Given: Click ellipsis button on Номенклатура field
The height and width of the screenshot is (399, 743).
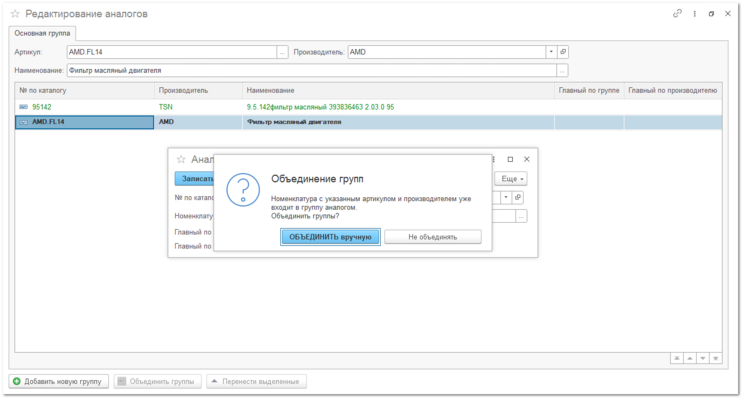Looking at the screenshot, I should pyautogui.click(x=521, y=217).
